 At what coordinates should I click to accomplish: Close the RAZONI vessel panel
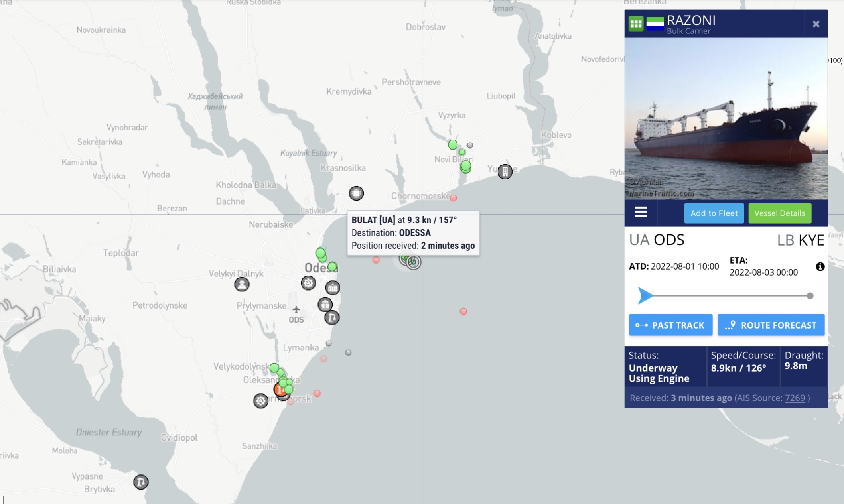[816, 24]
